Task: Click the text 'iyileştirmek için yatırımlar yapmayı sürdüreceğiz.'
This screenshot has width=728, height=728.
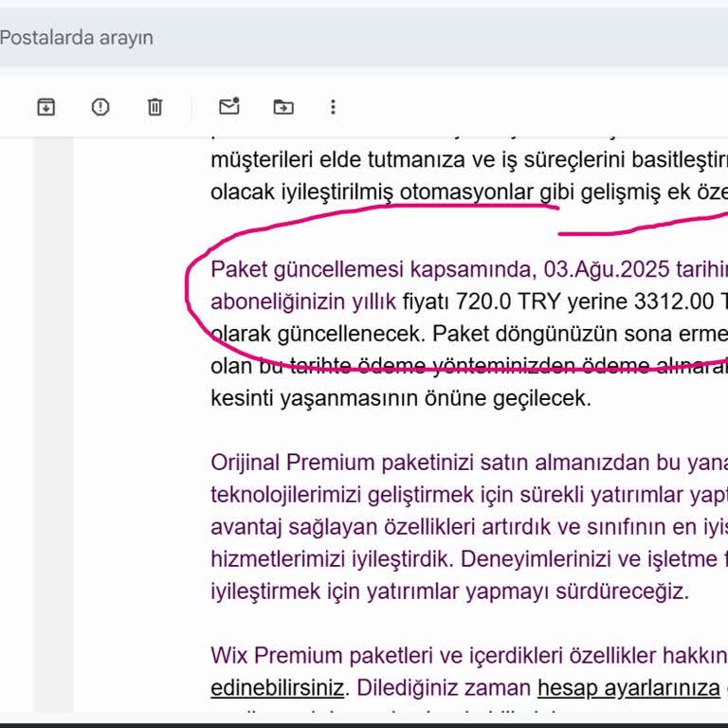Action: point(450,591)
